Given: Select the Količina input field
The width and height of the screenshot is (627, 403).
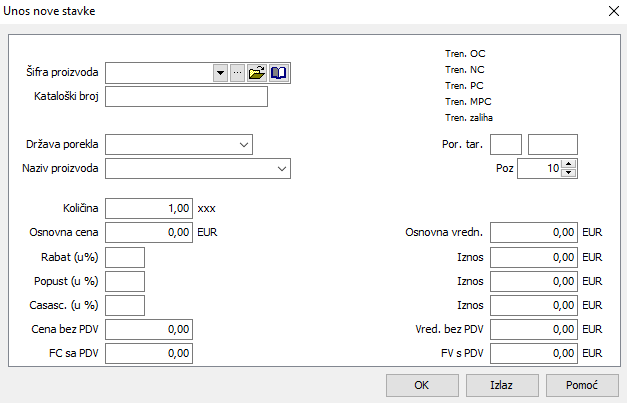Looking at the screenshot, I should (x=149, y=209).
